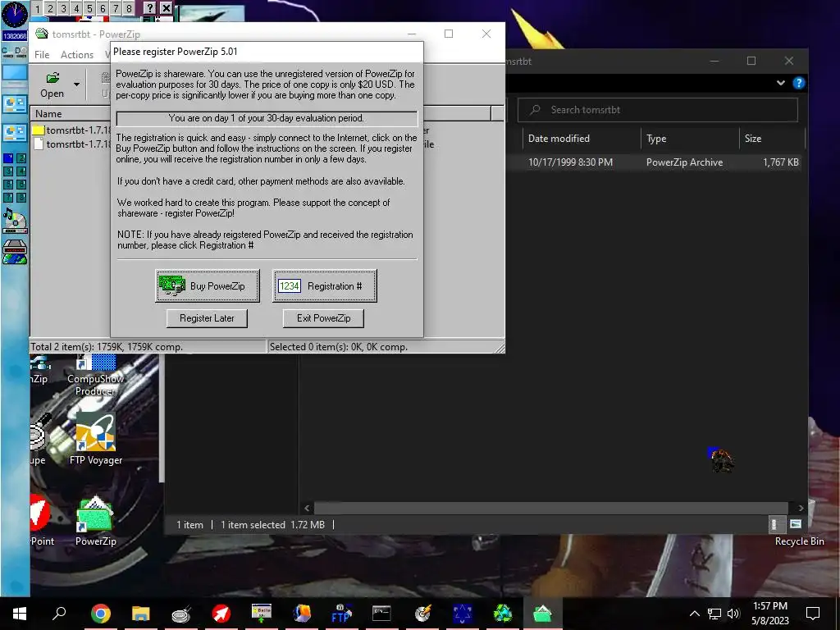Click the 10/17/1999 8:30 PM date cell
Viewport: 840px width, 630px height.
point(571,162)
